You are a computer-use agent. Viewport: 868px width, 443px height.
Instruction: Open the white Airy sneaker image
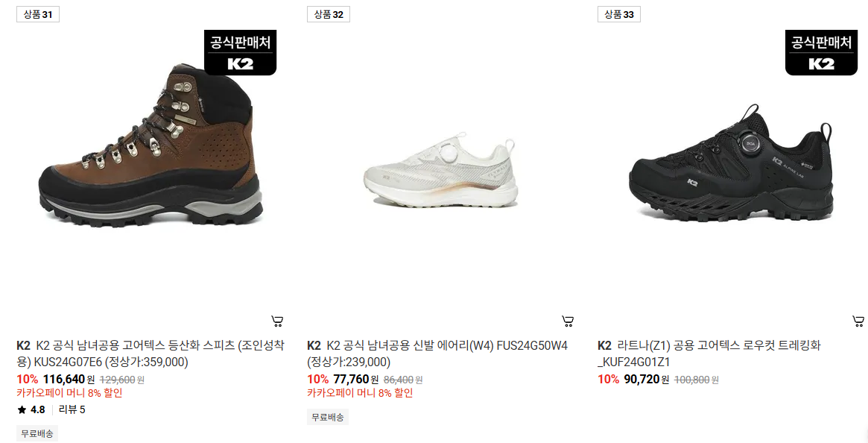click(440, 170)
